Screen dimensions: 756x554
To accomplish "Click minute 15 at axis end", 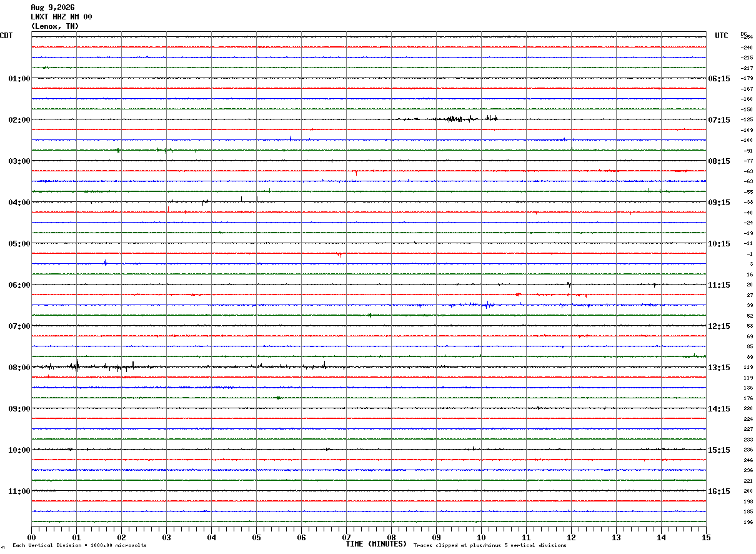I will [x=706, y=537].
